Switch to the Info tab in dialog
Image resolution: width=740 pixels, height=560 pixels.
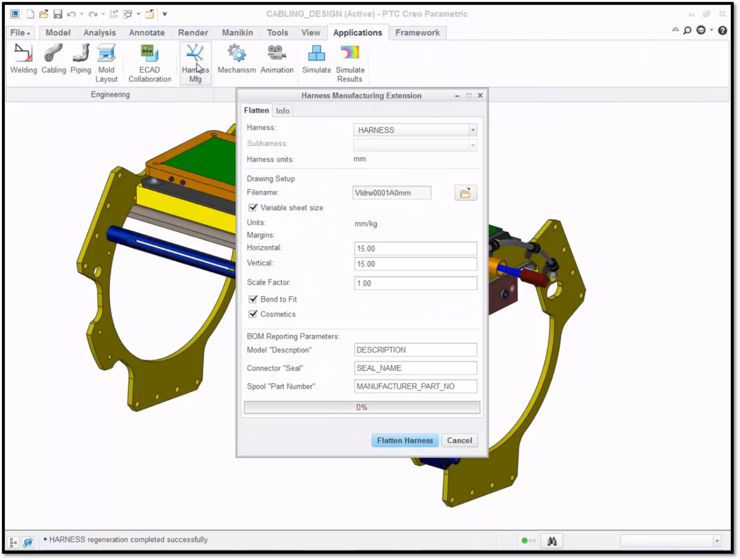pos(283,111)
